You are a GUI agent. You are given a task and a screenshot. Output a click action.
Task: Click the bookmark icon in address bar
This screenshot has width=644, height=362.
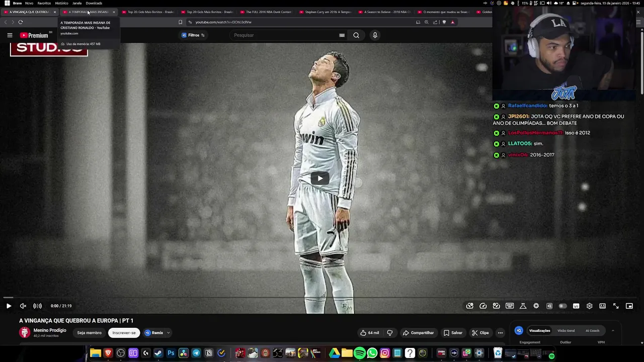[x=180, y=22]
